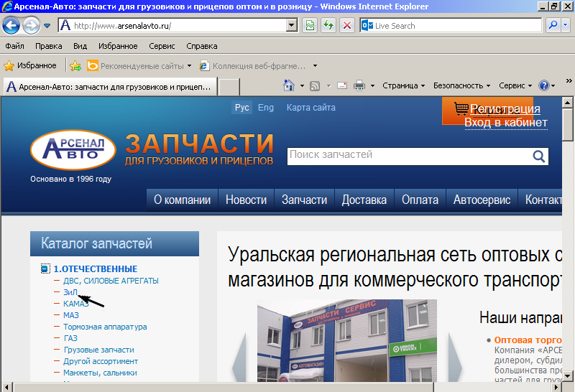Open the Безопасность command bar menu
This screenshot has height=392, width=575.
(461, 85)
